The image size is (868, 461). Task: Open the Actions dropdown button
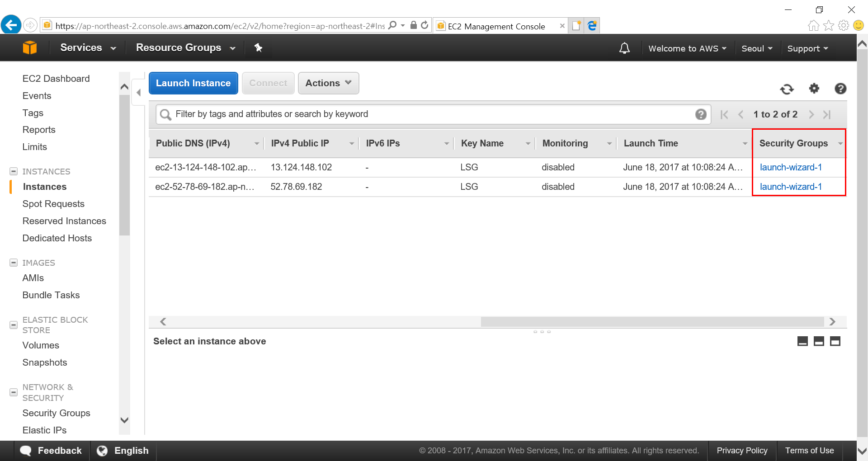coord(328,83)
